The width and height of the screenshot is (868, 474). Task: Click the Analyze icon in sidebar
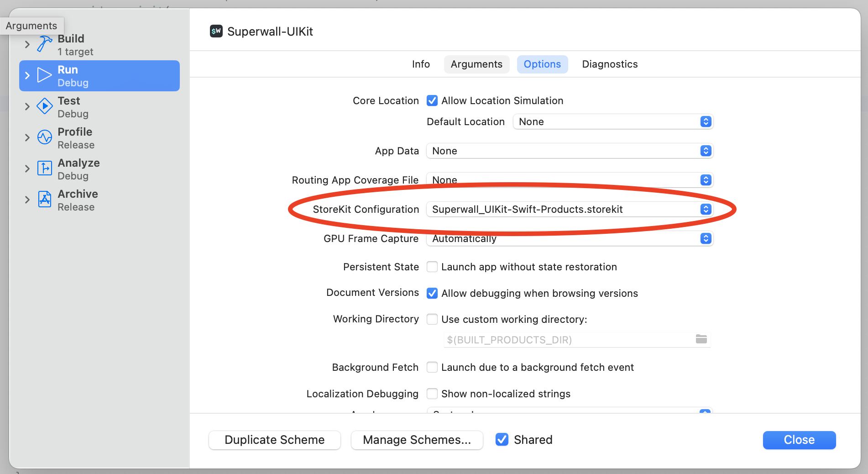[x=44, y=169]
